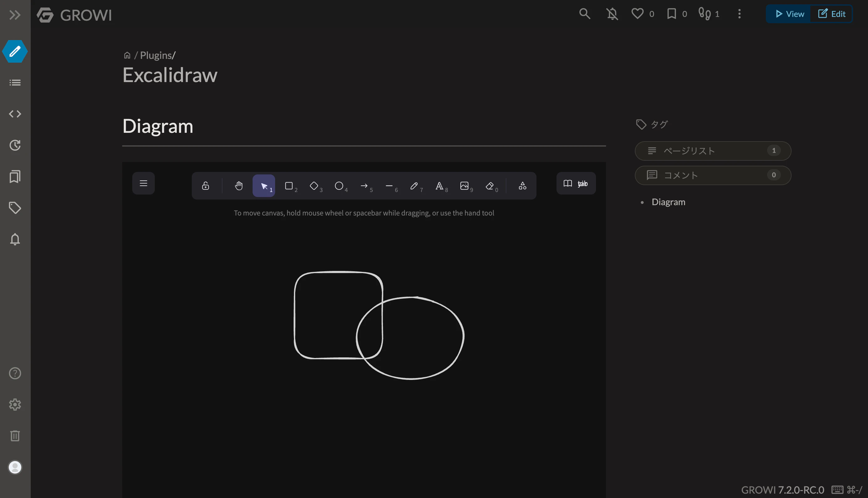Viewport: 868px width, 498px height.
Task: Open in-app notifications bell in sidebar
Action: pos(15,239)
